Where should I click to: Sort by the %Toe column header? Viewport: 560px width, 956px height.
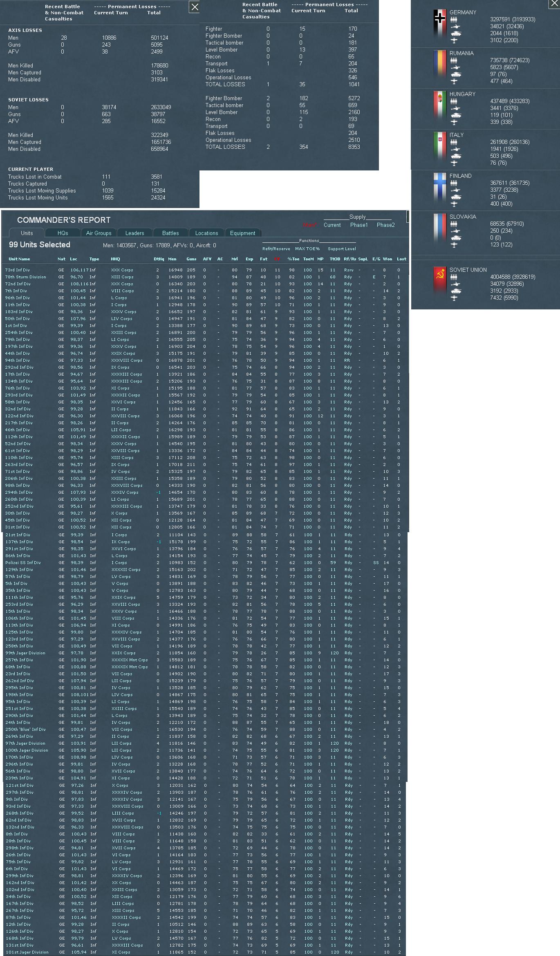293,259
